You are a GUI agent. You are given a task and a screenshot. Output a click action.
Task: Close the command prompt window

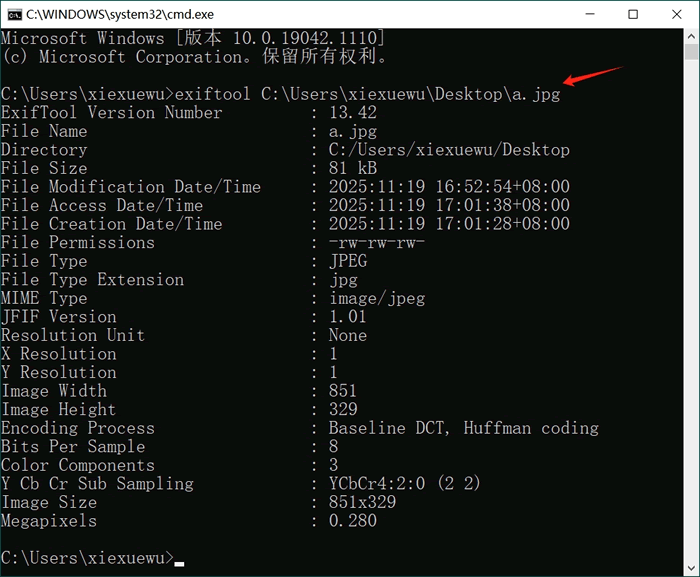pos(678,14)
